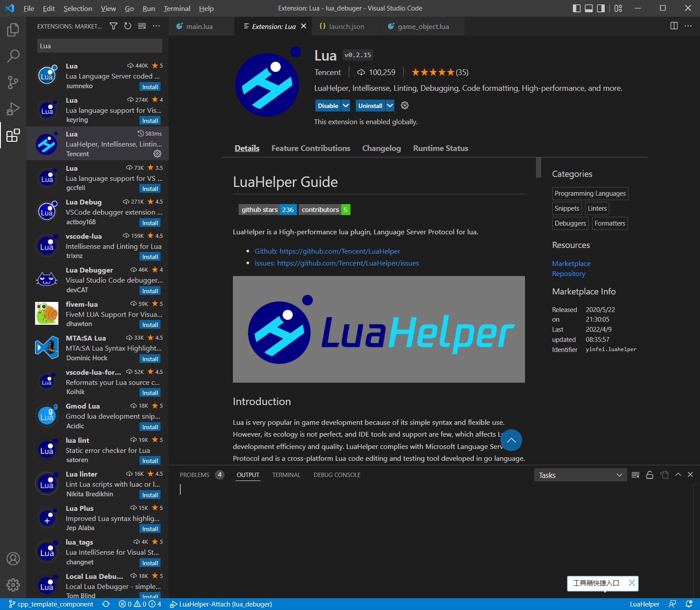
Task: Clear the output panel
Action: click(636, 475)
